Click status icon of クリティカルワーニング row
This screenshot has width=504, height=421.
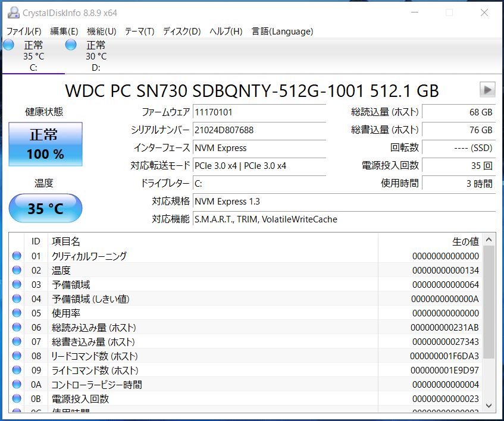pos(17,256)
